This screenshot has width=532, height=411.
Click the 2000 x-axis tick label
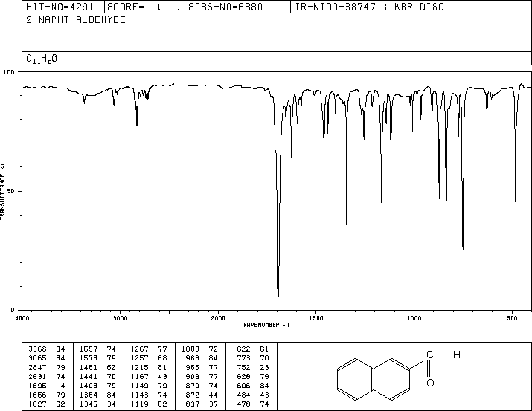[x=218, y=318]
